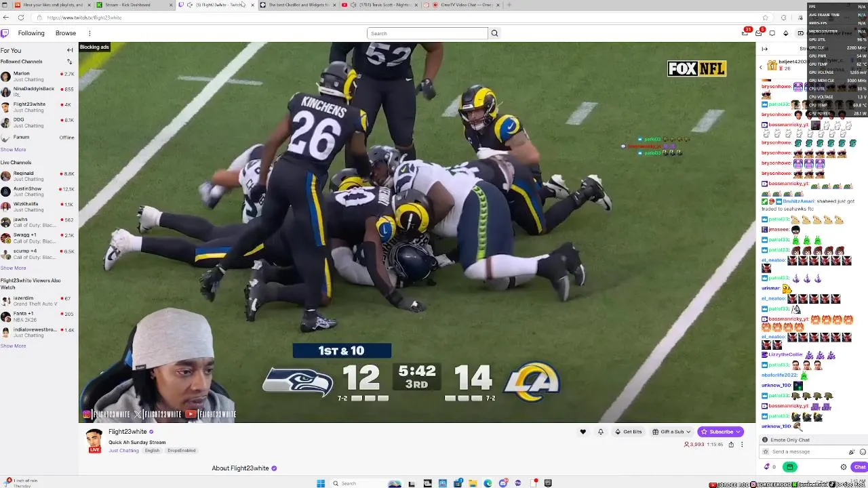868x488 pixels.
Task: Collapse the stream chat panel
Action: click(765, 49)
